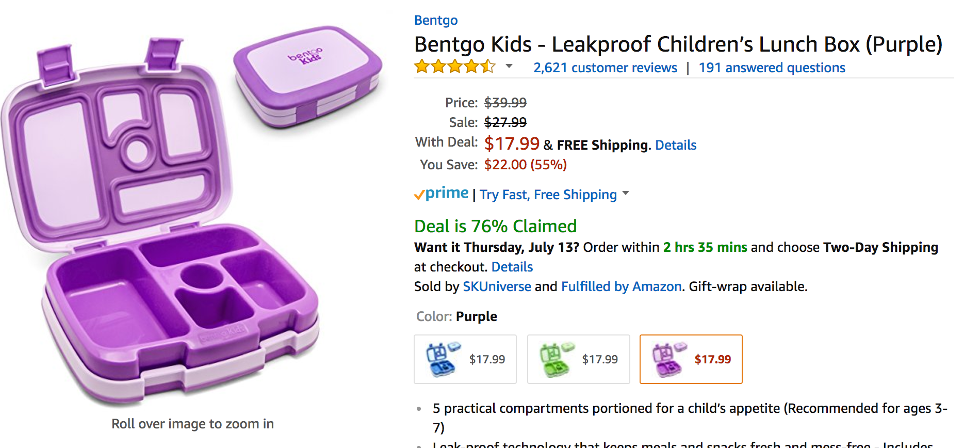Open Details link after at checkout
This screenshot has width=980, height=448.
pyautogui.click(x=512, y=267)
